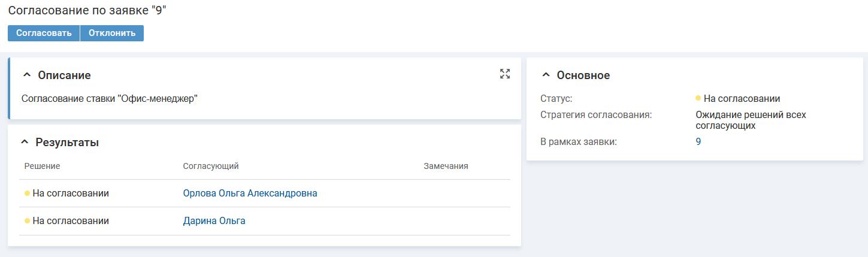Select the Решение column header
868x257 pixels.
(x=42, y=166)
